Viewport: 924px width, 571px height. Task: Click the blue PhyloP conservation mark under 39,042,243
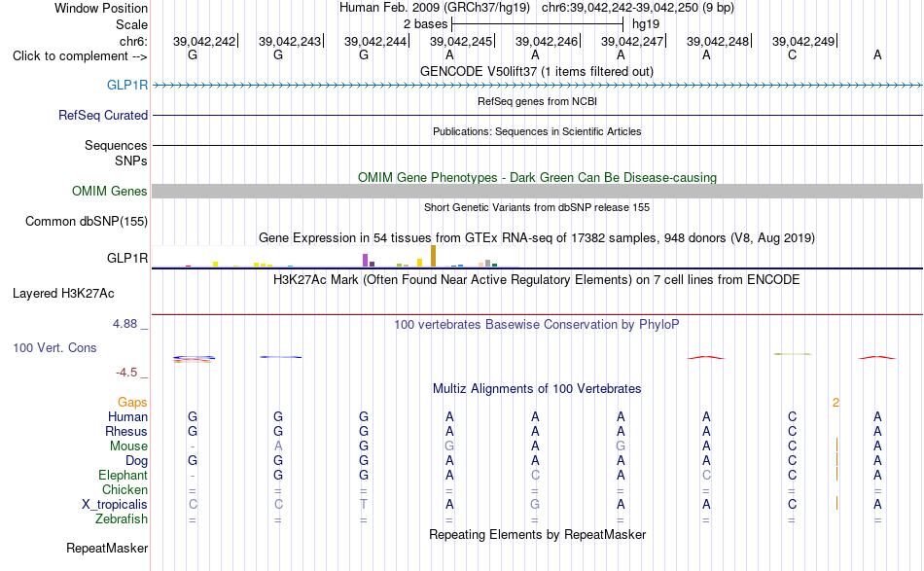[280, 357]
